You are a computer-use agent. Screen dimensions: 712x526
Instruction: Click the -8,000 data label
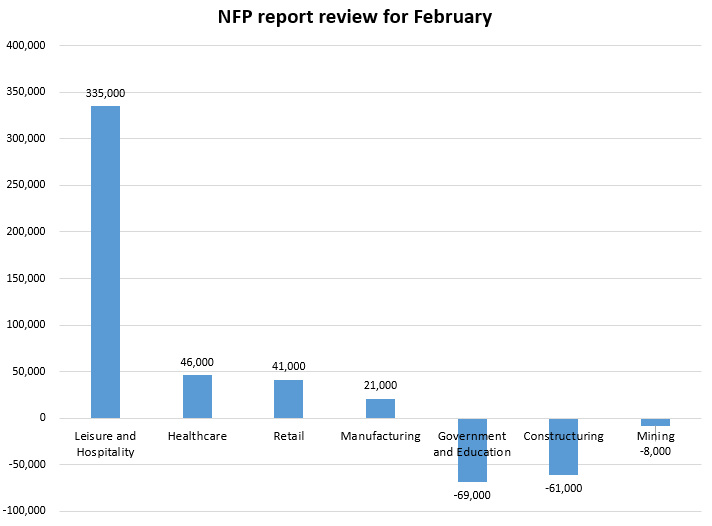655,451
